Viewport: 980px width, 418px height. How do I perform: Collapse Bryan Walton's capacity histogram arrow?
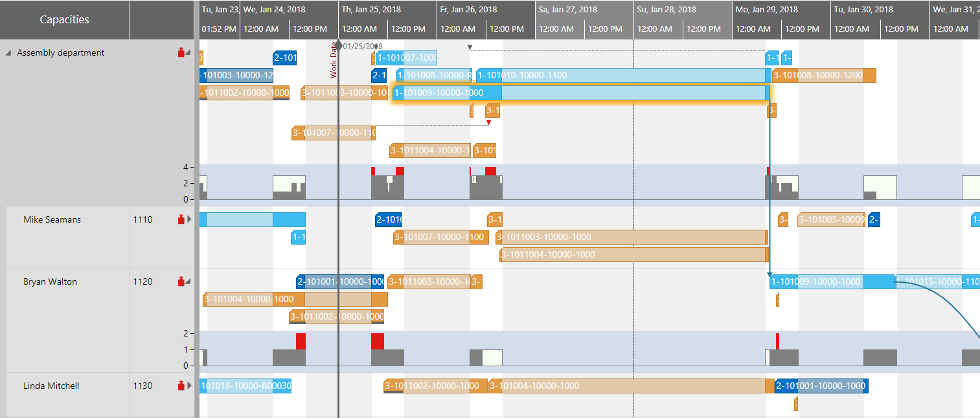click(188, 281)
